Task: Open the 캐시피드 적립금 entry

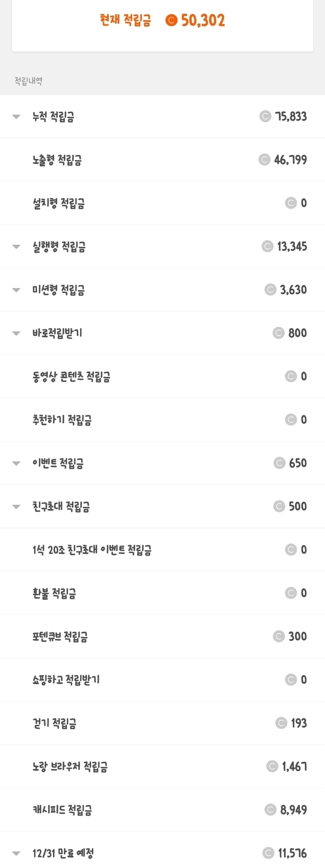Action: coord(62,810)
